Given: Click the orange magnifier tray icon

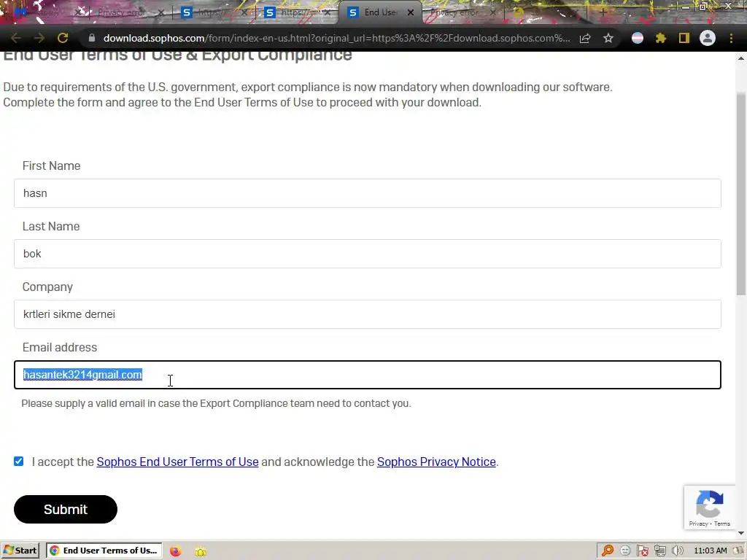Looking at the screenshot, I should pos(608,551).
